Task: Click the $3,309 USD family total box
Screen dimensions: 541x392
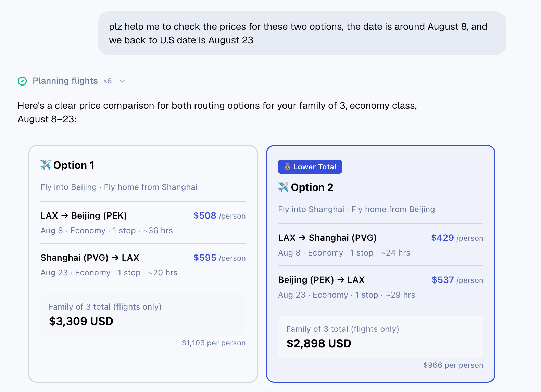Action: 143,314
